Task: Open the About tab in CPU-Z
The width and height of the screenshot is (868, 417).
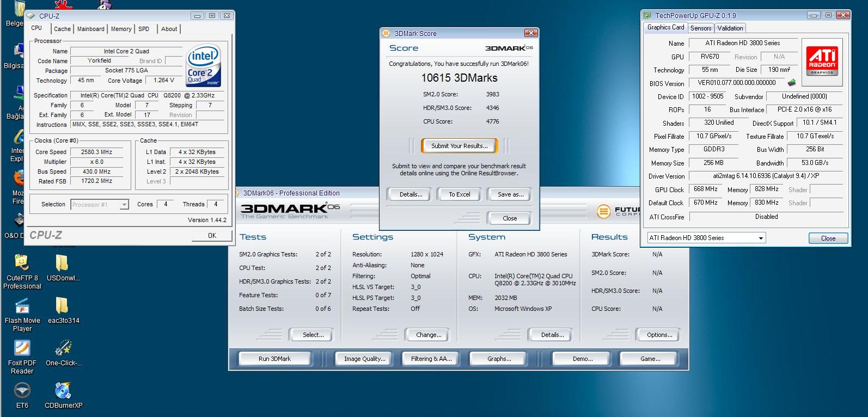Action: (169, 29)
